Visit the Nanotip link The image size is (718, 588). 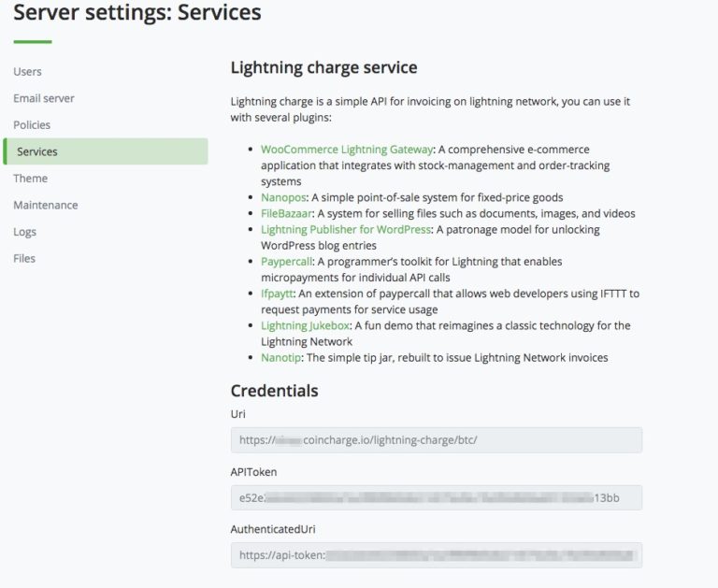point(280,358)
